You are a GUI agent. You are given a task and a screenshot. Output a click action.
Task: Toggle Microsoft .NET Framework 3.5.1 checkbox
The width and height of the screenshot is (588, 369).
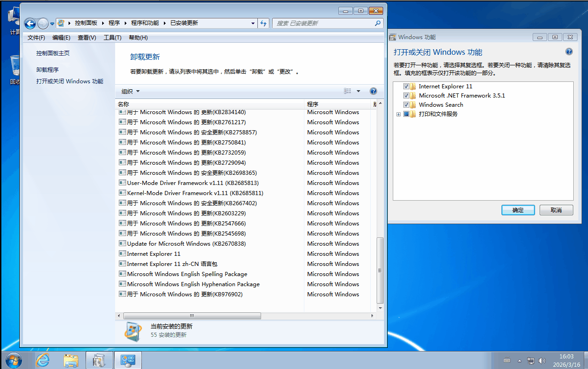(x=406, y=96)
